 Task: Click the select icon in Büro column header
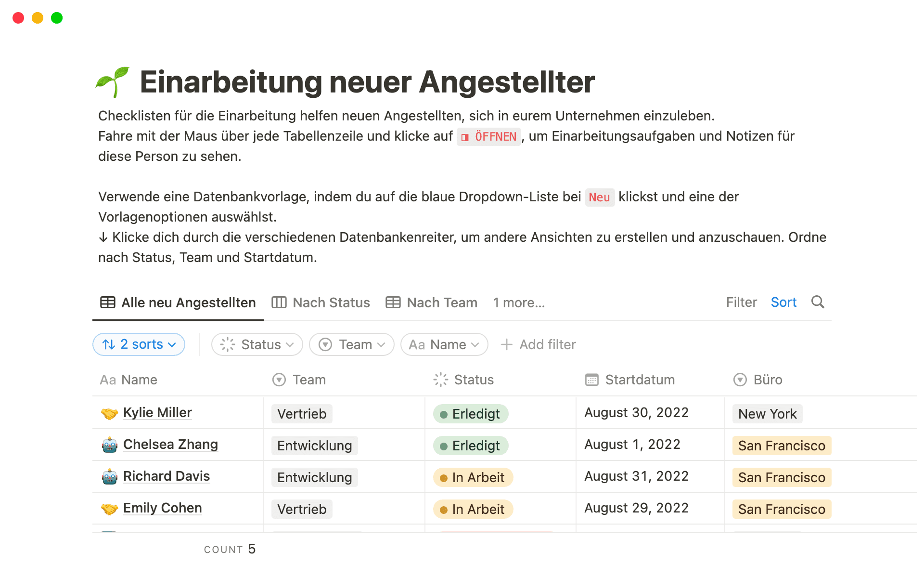740,380
